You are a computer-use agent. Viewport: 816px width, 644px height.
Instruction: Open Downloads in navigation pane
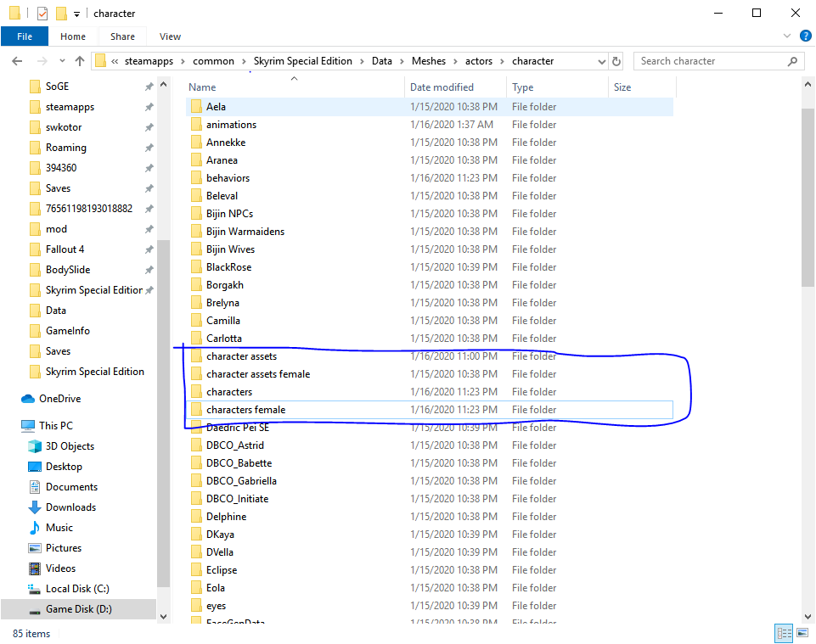(x=70, y=507)
